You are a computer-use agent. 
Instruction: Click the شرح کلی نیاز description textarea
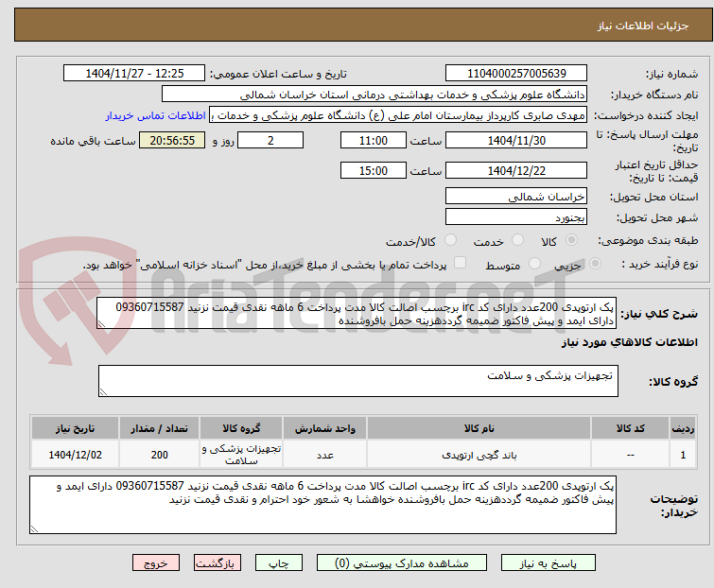click(357, 313)
